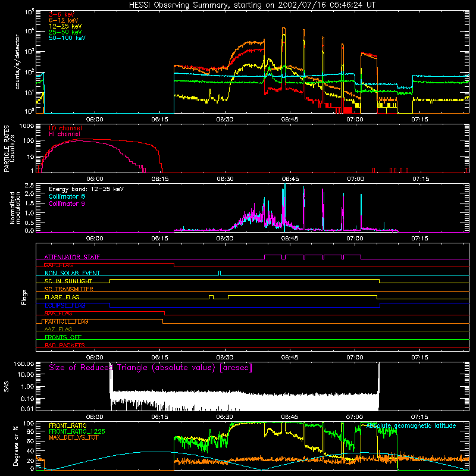476x476 pixels.
Task: Select the 6-12 keV legend label
Action: pyautogui.click(x=64, y=20)
